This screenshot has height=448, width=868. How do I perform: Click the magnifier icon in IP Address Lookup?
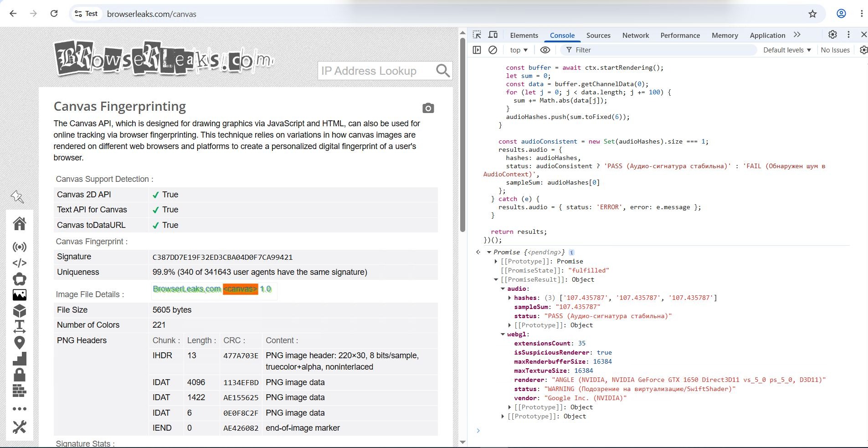coord(442,71)
